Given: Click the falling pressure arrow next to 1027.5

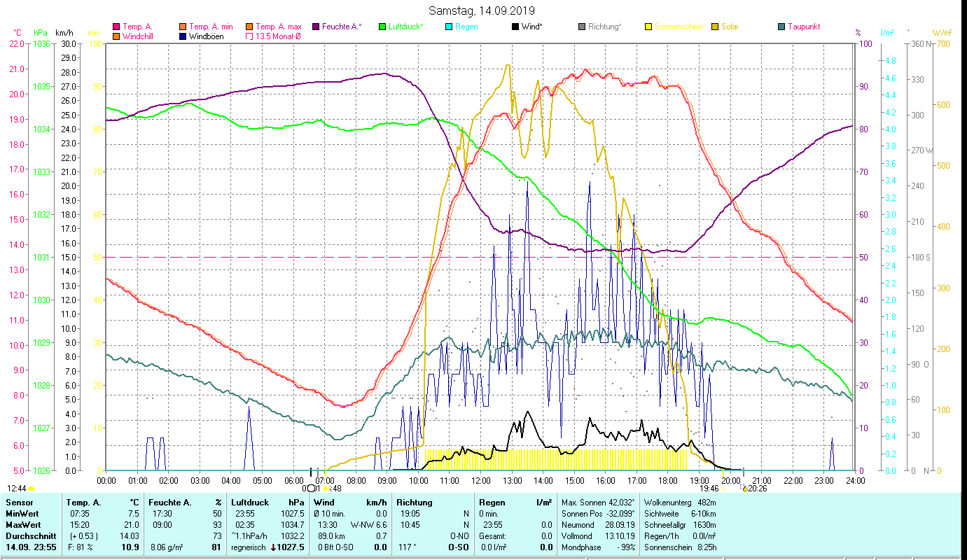Looking at the screenshot, I should click(x=274, y=547).
